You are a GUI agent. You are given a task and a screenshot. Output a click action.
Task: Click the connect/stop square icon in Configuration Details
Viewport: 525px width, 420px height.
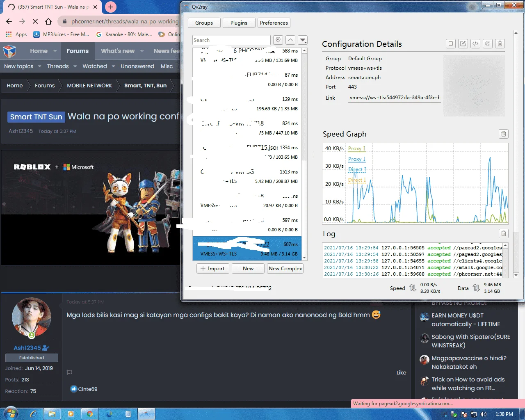(x=451, y=43)
